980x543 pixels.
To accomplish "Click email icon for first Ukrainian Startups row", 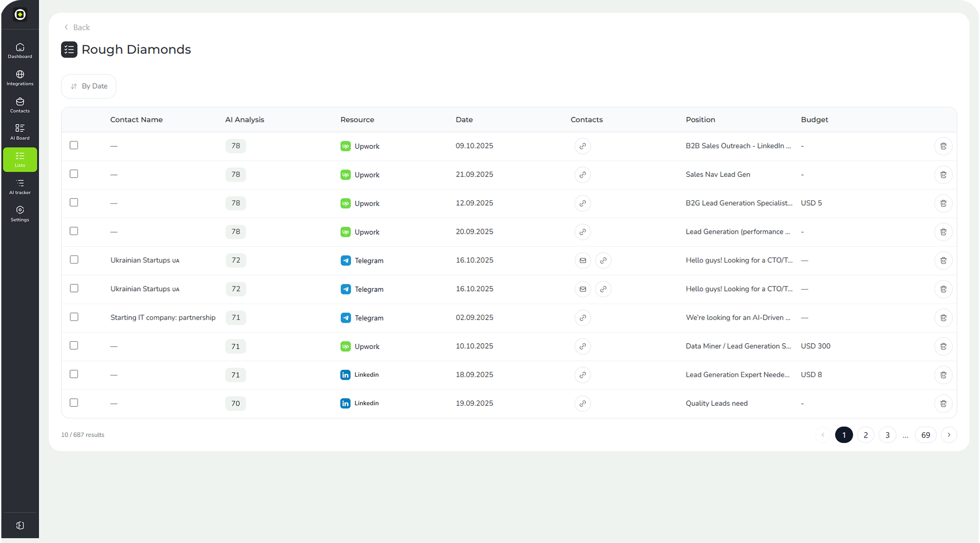I will (582, 260).
